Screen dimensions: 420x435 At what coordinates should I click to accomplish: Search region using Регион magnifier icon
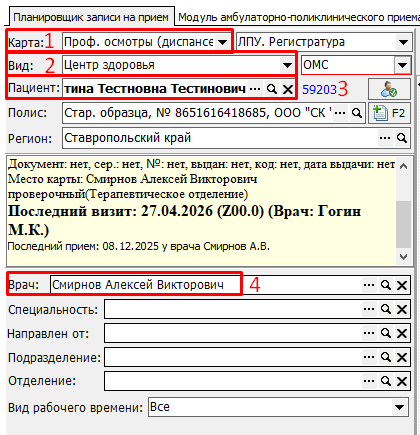pos(402,138)
